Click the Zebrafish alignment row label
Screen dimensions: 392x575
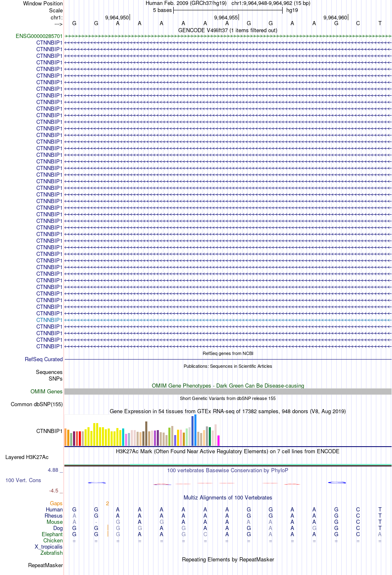[52, 553]
